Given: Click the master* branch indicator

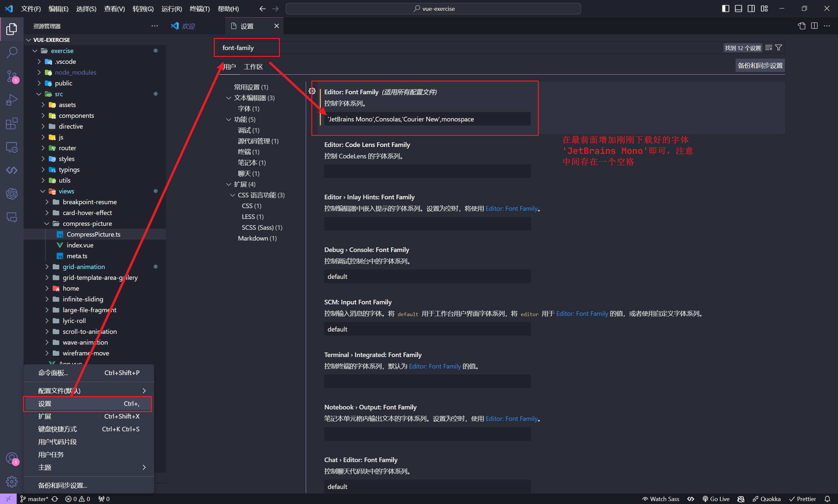Looking at the screenshot, I should point(34,499).
